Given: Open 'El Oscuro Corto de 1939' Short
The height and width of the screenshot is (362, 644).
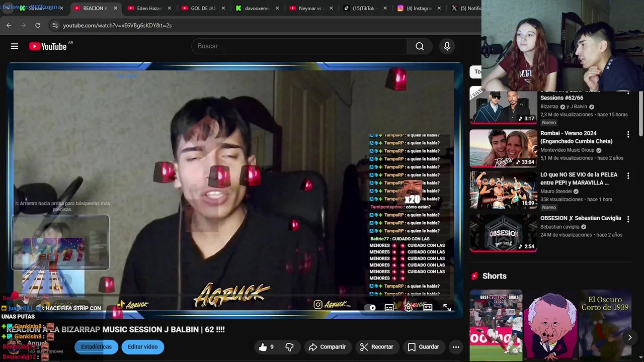Looking at the screenshot, I should point(605,326).
